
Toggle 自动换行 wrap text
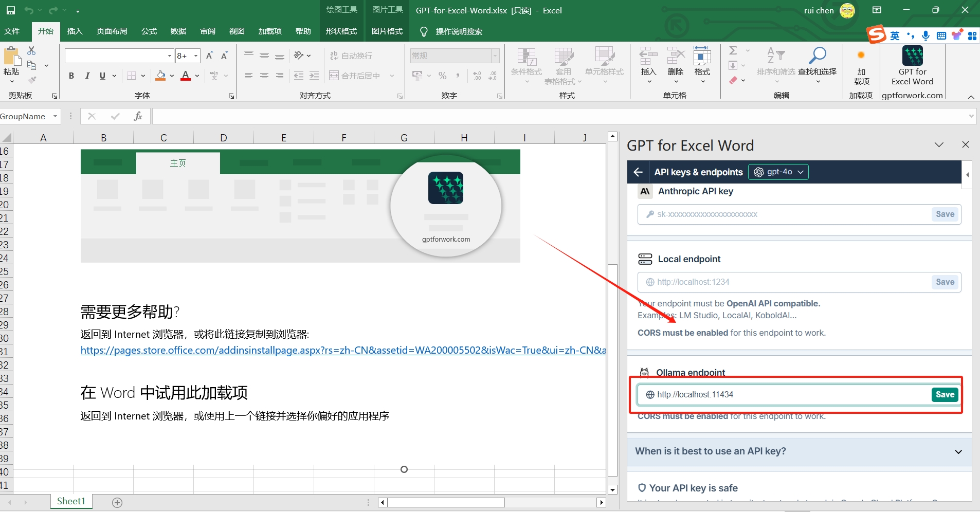(351, 56)
